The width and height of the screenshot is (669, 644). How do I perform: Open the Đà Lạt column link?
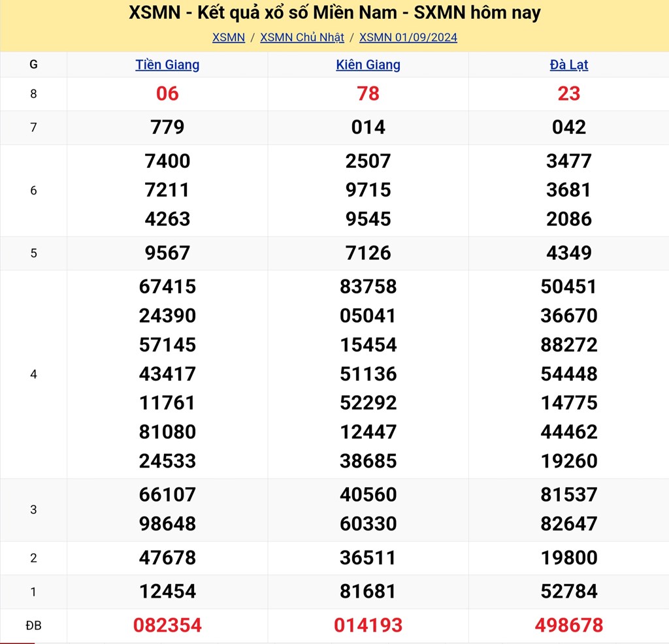click(x=568, y=65)
